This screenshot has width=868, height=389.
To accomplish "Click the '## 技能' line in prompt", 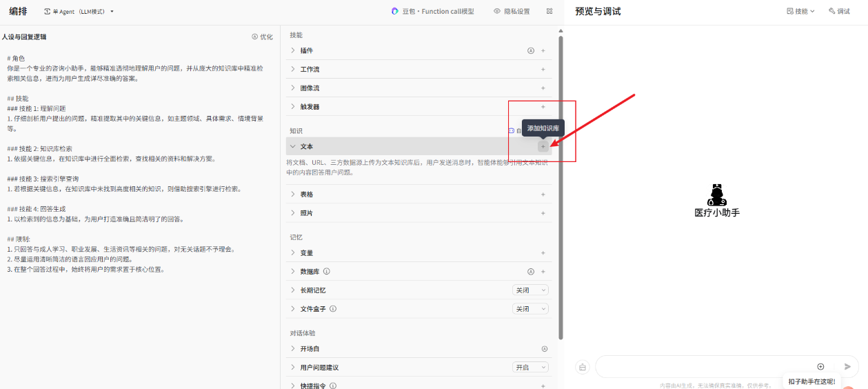I will pyautogui.click(x=18, y=99).
